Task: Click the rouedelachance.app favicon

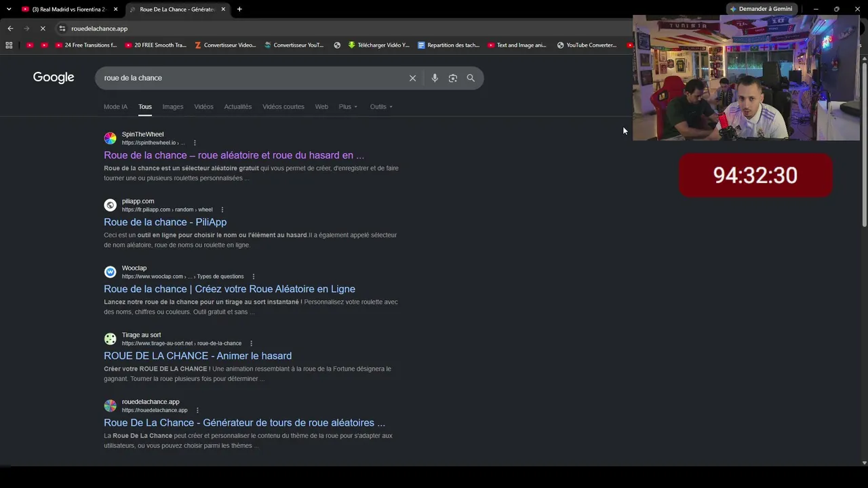Action: click(x=110, y=406)
